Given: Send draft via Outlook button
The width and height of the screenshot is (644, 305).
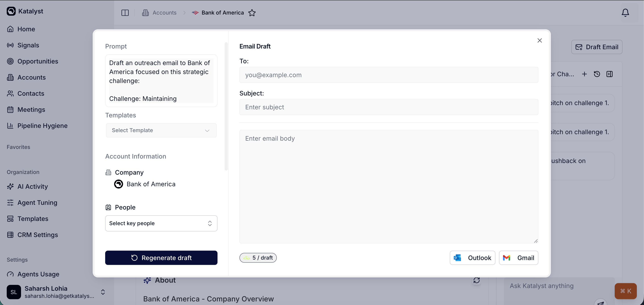Looking at the screenshot, I should pyautogui.click(x=473, y=258).
